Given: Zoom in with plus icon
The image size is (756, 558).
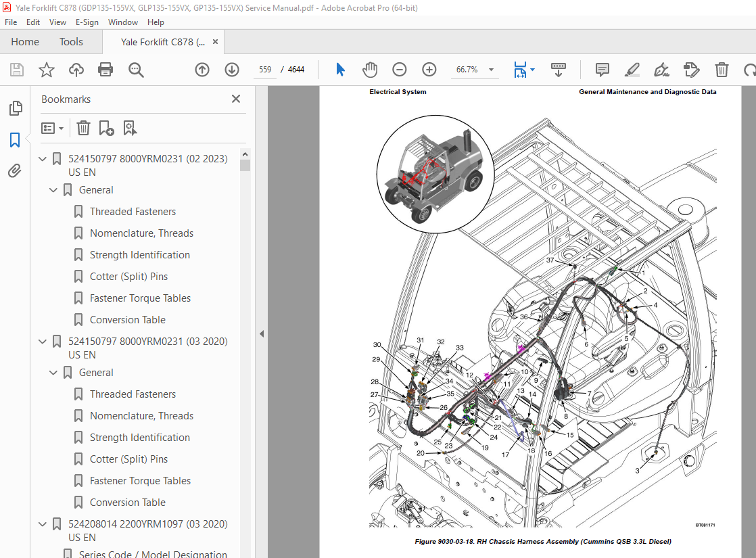Looking at the screenshot, I should pos(429,70).
